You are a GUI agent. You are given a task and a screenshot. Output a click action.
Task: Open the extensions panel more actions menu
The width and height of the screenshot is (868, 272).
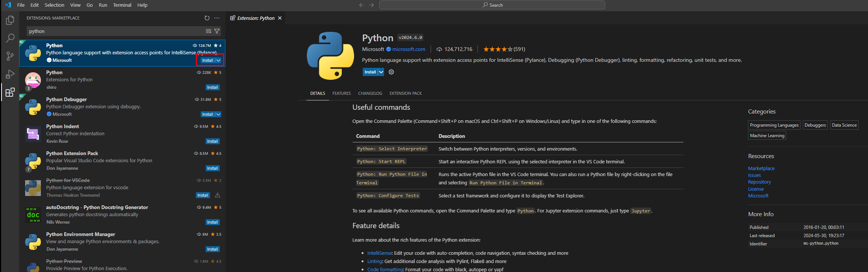tap(217, 18)
